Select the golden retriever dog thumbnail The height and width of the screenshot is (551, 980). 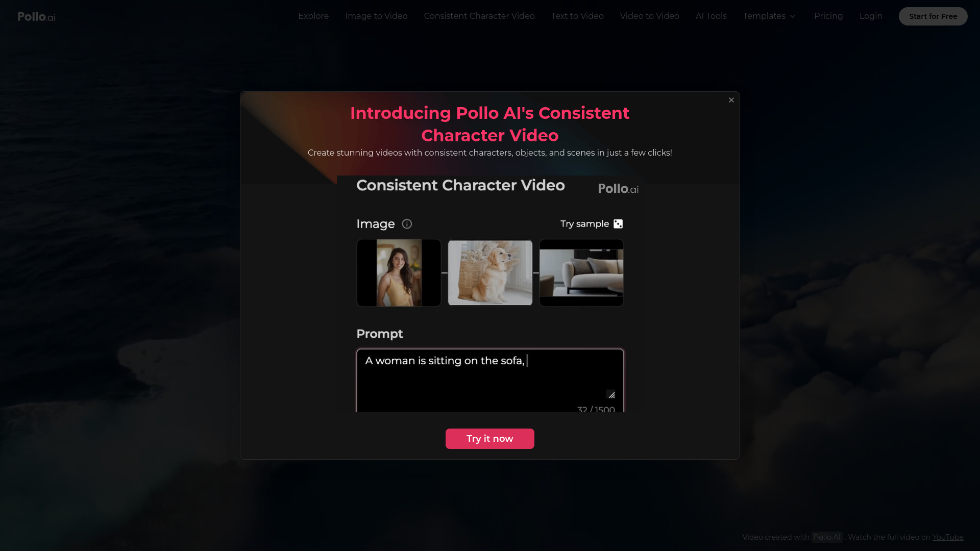coord(490,272)
